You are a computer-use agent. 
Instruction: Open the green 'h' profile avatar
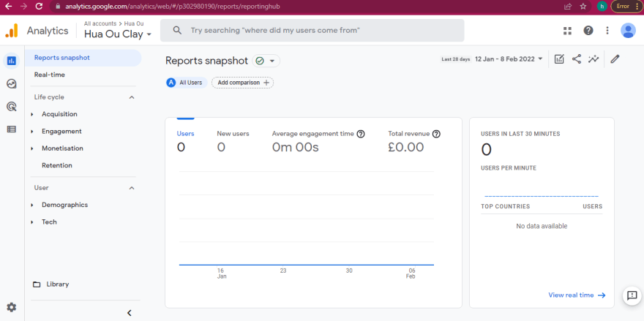602,7
